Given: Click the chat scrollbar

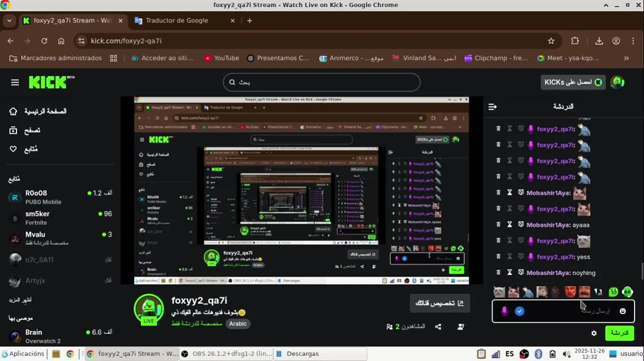Looking at the screenshot, I should point(641,272).
